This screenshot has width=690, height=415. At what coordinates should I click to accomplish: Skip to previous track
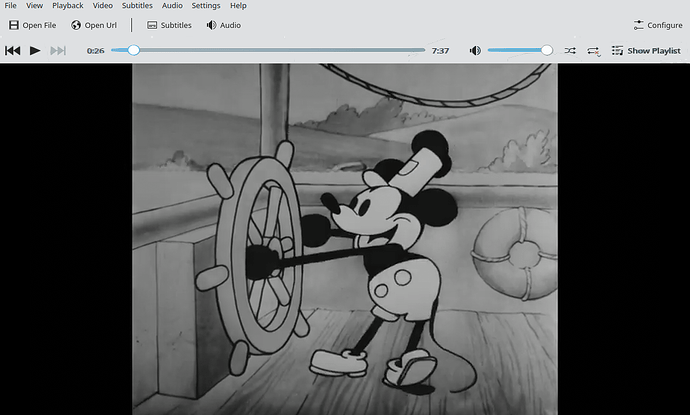(13, 51)
